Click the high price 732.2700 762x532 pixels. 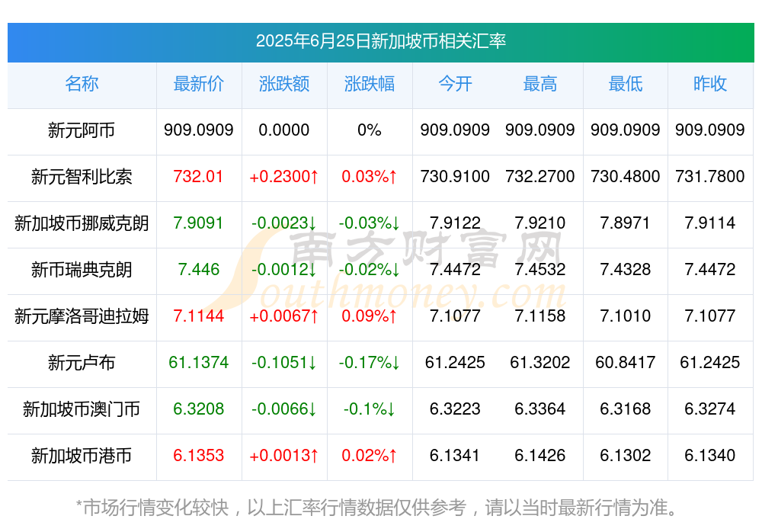pyautogui.click(x=540, y=177)
